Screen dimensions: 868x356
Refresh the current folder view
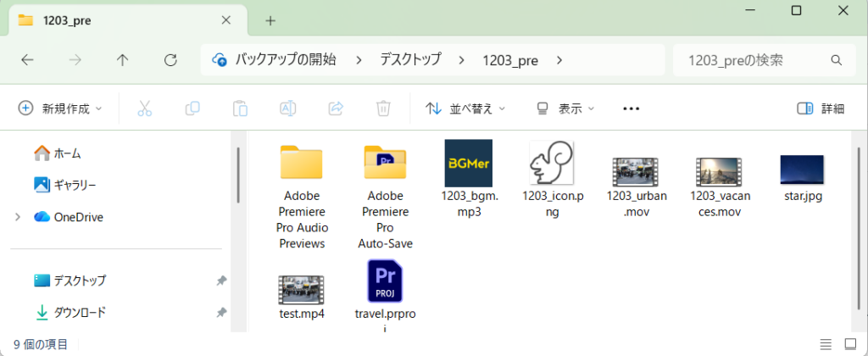pos(170,60)
